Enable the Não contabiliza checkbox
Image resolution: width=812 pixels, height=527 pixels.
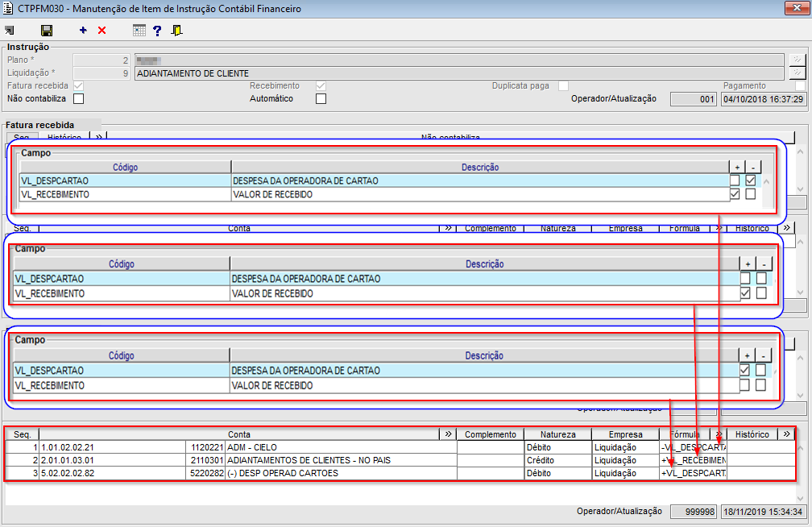[x=79, y=99]
